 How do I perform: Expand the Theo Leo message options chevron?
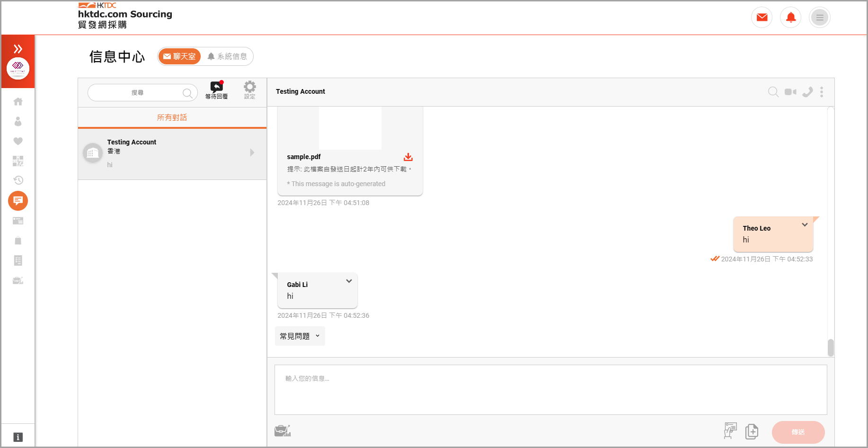click(x=805, y=224)
